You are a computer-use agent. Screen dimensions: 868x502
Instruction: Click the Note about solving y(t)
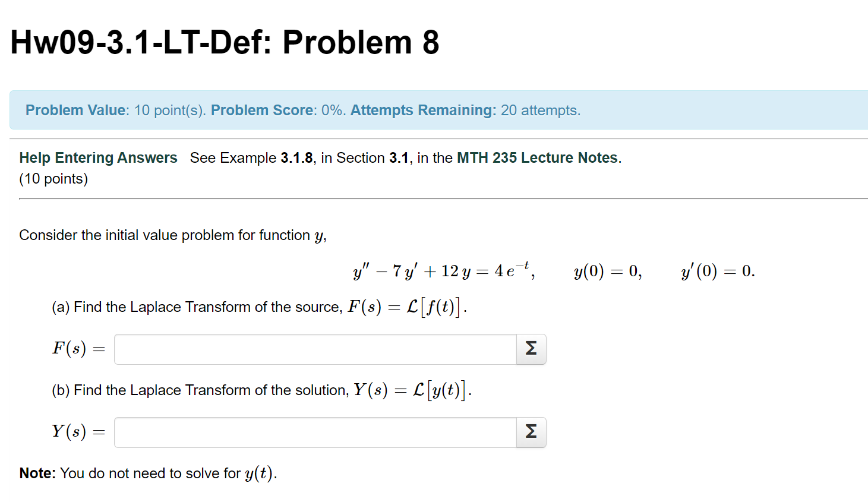pyautogui.click(x=147, y=473)
